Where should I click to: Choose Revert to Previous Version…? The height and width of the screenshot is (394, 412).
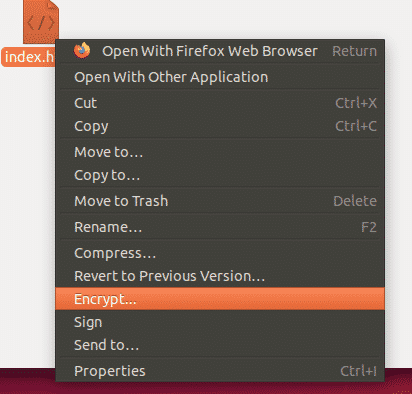coord(220,276)
